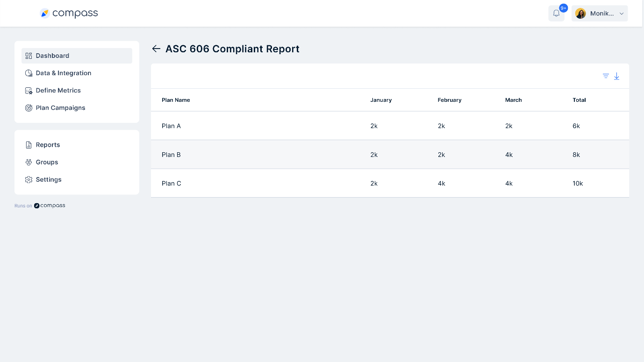The height and width of the screenshot is (362, 644).
Task: Click the notification bell
Action: (x=556, y=13)
